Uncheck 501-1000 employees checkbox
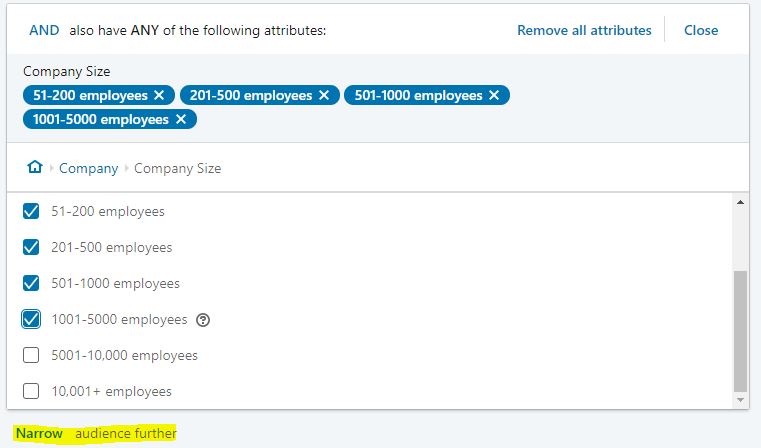Viewport: 761px width, 448px height. 31,283
